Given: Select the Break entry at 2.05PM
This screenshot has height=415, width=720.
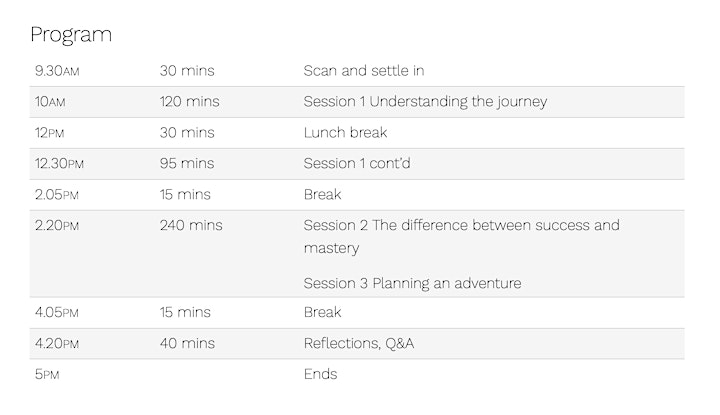Looking at the screenshot, I should click(322, 195).
